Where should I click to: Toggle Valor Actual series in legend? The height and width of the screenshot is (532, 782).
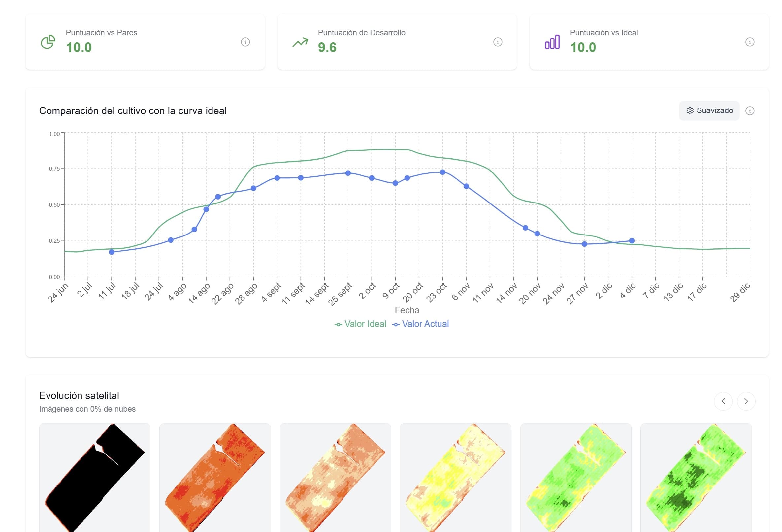pyautogui.click(x=421, y=324)
